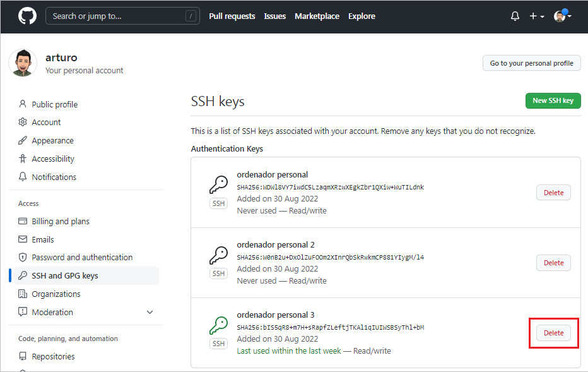Switch to the Pull requests page
588x372 pixels.
[x=232, y=16]
